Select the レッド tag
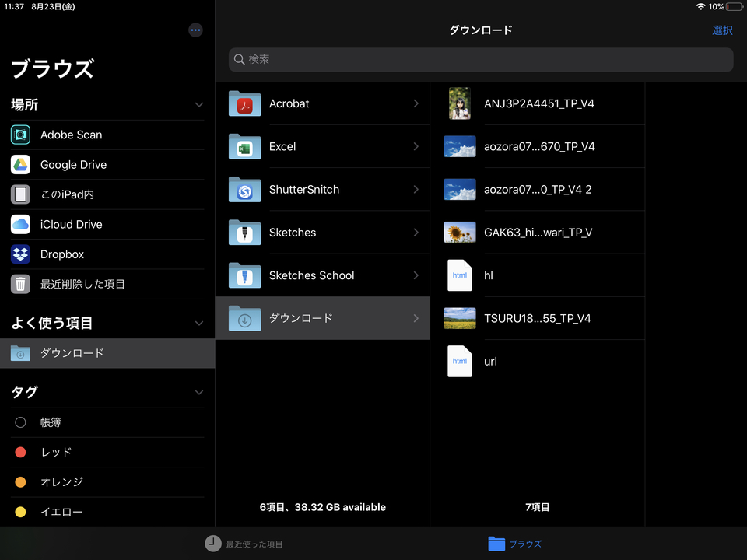747x560 pixels. [107, 452]
